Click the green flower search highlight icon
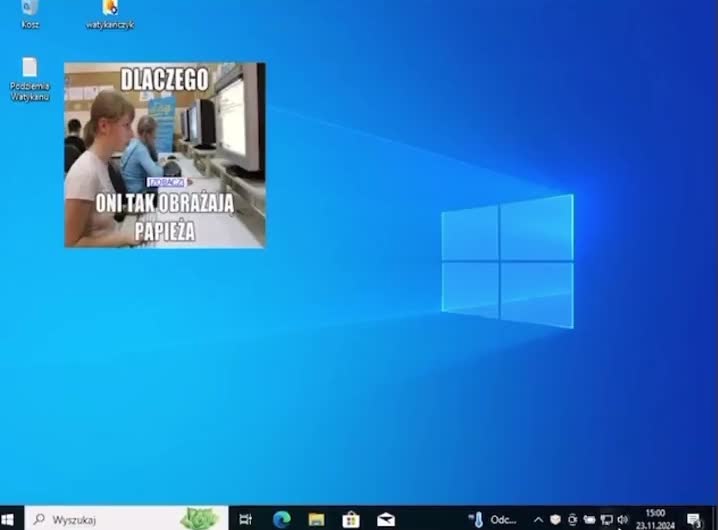This screenshot has width=718, height=530. click(200, 518)
